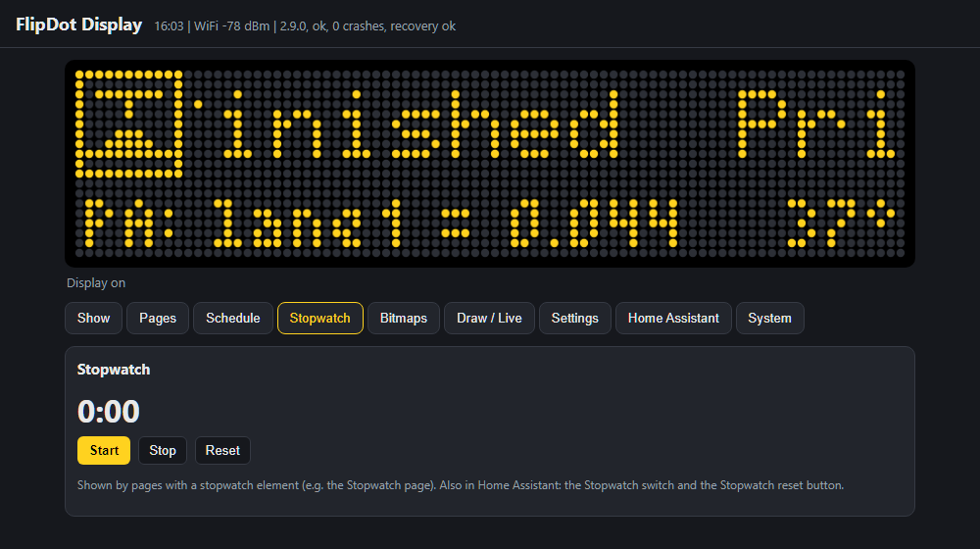Select the Stopwatch tab

click(320, 319)
